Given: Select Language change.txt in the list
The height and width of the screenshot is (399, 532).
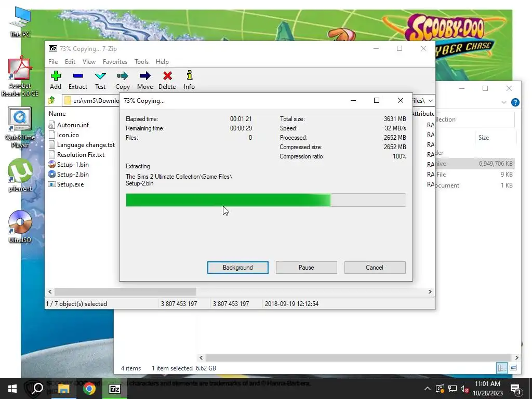Looking at the screenshot, I should pos(82,145).
